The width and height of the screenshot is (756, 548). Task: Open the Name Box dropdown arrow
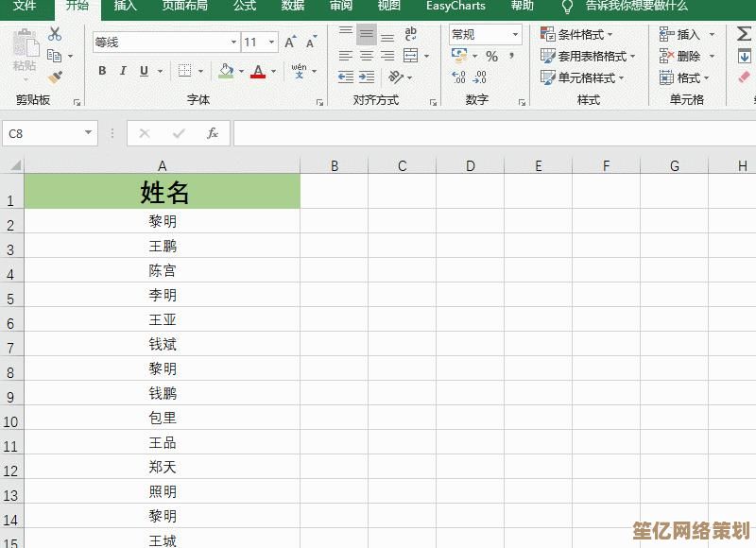click(89, 133)
